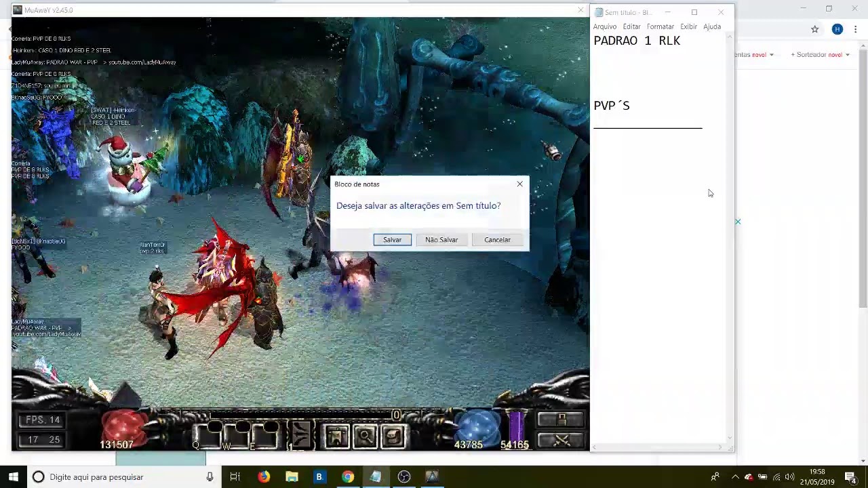Viewport: 868px width, 488px height.
Task: Open the Action Center notifications icon
Action: click(x=850, y=477)
